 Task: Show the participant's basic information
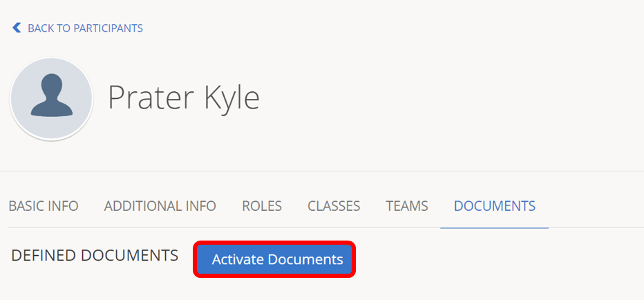(43, 206)
